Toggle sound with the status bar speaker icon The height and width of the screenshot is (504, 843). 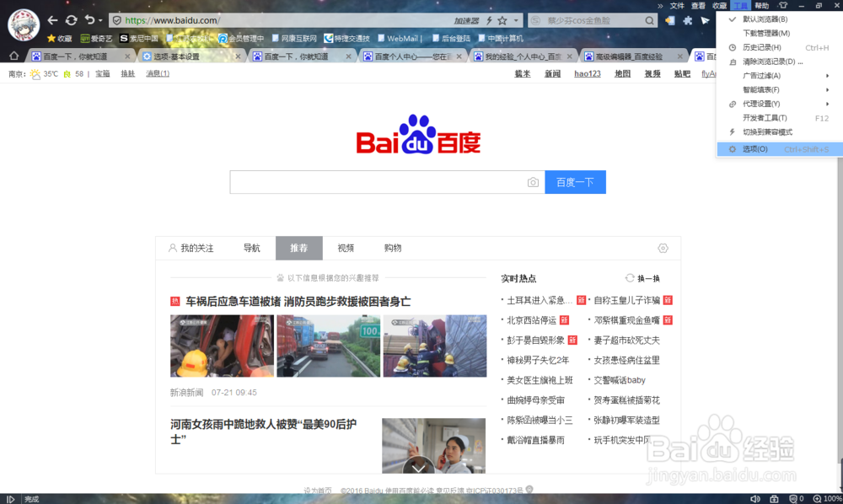pos(755,499)
